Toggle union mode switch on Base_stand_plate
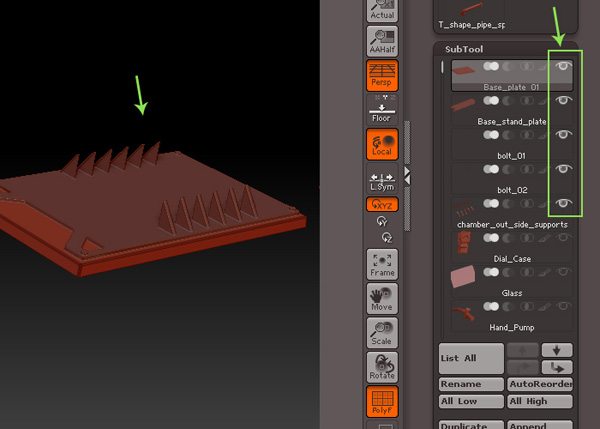The height and width of the screenshot is (429, 600). coord(491,101)
